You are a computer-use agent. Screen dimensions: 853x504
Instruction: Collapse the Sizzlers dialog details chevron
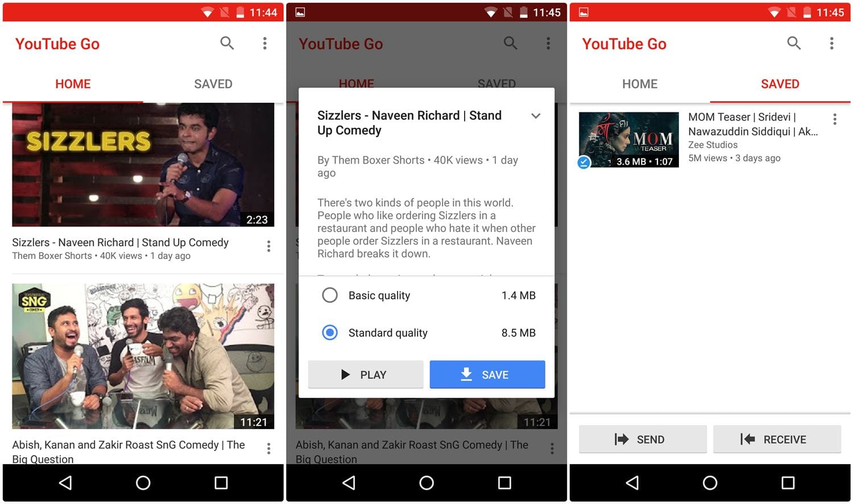point(536,116)
